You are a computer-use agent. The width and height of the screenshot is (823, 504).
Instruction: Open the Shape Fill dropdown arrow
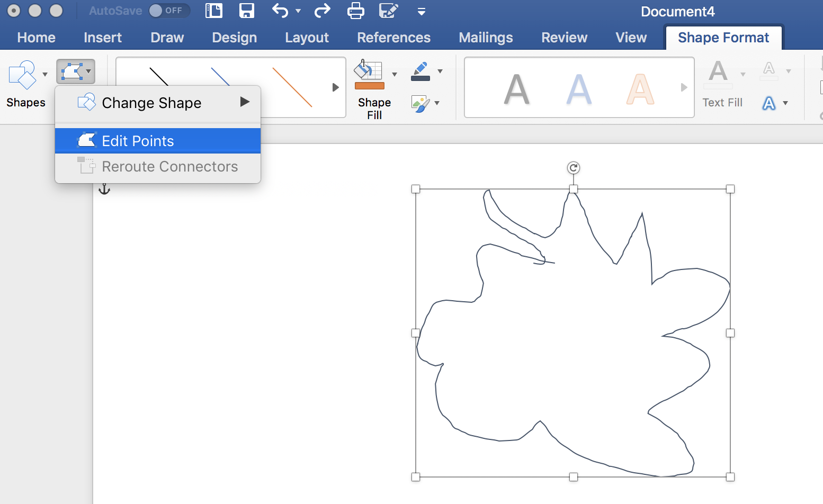click(x=395, y=74)
